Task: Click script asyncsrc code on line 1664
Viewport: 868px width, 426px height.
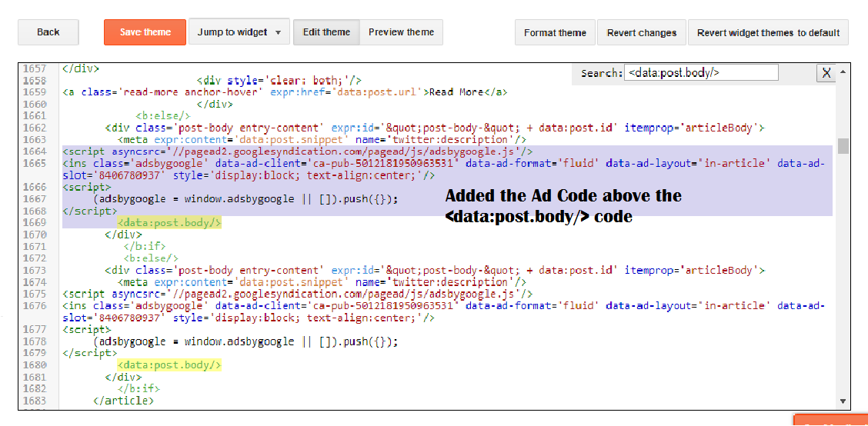Action: pos(298,151)
